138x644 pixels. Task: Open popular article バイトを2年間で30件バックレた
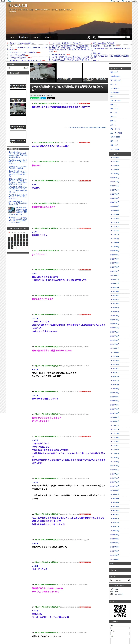pos(18,82)
